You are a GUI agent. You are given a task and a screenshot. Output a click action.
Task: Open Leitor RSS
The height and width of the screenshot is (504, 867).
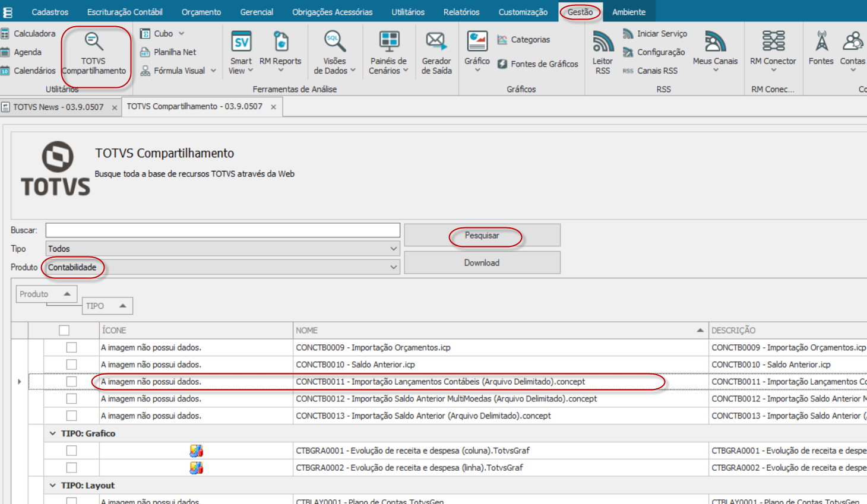coord(602,52)
